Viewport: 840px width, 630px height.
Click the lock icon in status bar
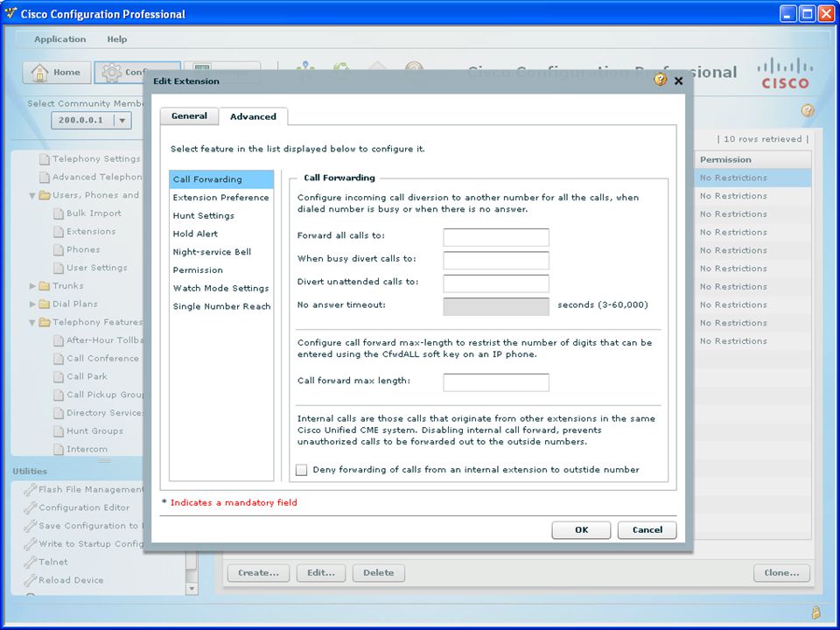[815, 612]
